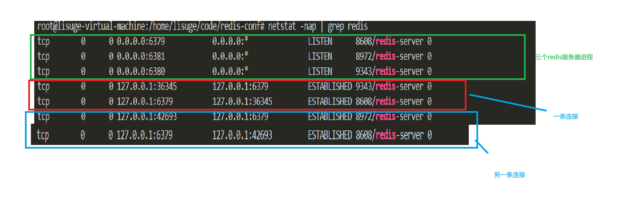Viewport: 644px width, 200px height.
Task: Click "ESTABLISHED" in the foreign 42693 row
Action: (330, 135)
